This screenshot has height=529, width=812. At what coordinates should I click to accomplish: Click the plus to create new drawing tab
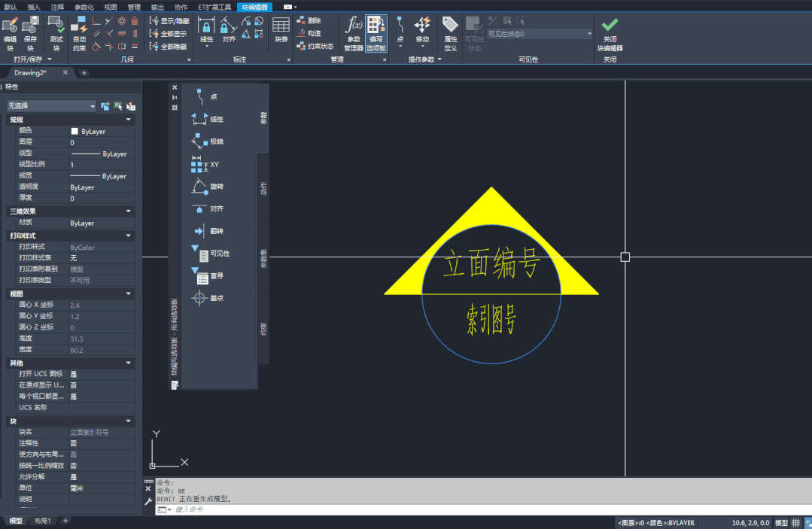84,73
